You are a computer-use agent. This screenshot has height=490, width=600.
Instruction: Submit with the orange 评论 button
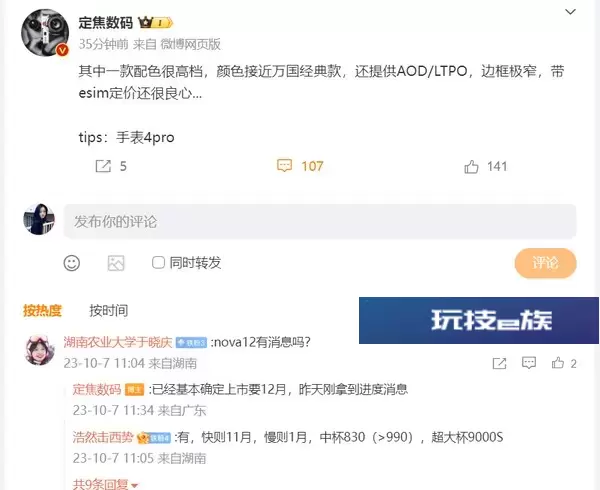tap(546, 263)
